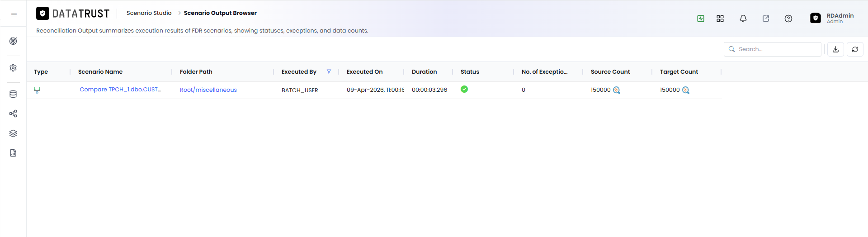This screenshot has height=237, width=868.
Task: Open the target icon in sidebar
Action: (x=13, y=41)
